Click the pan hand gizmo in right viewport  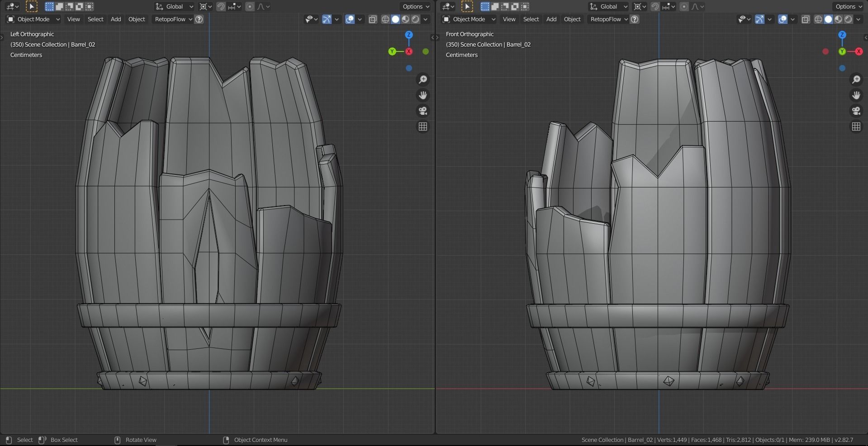tap(856, 95)
